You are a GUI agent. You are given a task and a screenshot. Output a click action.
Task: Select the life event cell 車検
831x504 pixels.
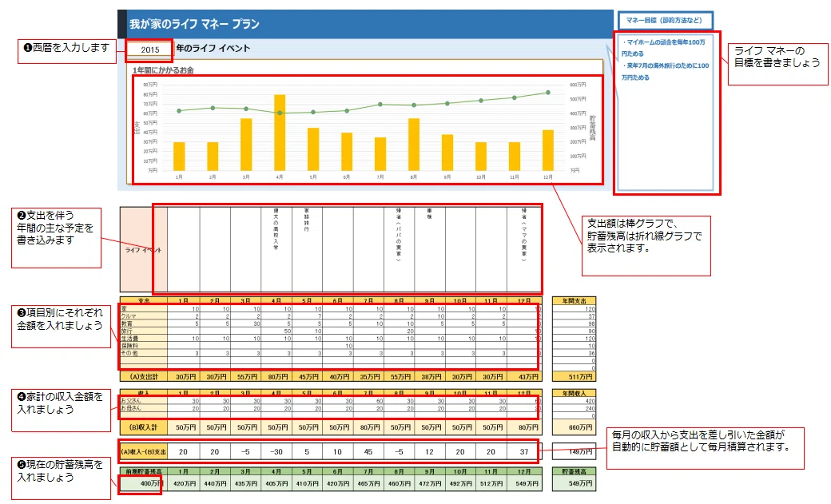coord(430,248)
